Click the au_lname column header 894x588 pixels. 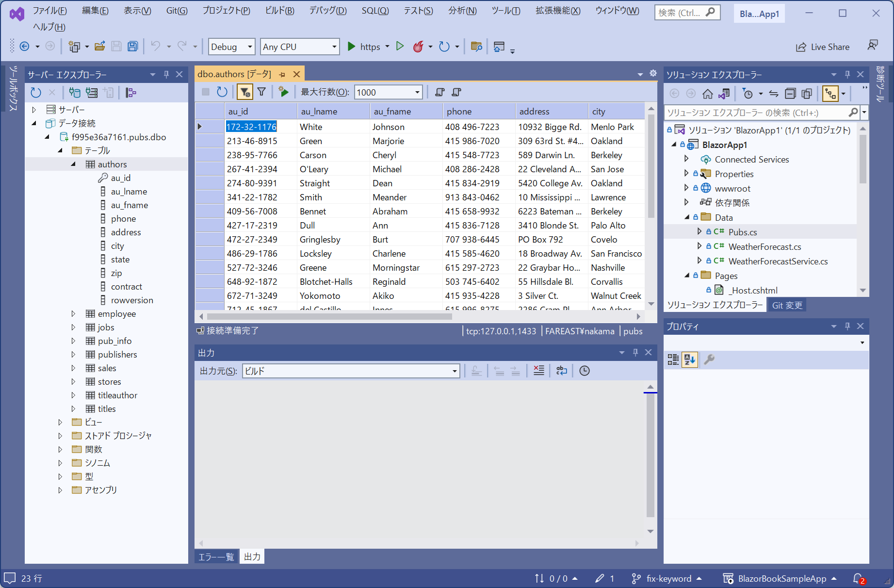click(x=333, y=112)
